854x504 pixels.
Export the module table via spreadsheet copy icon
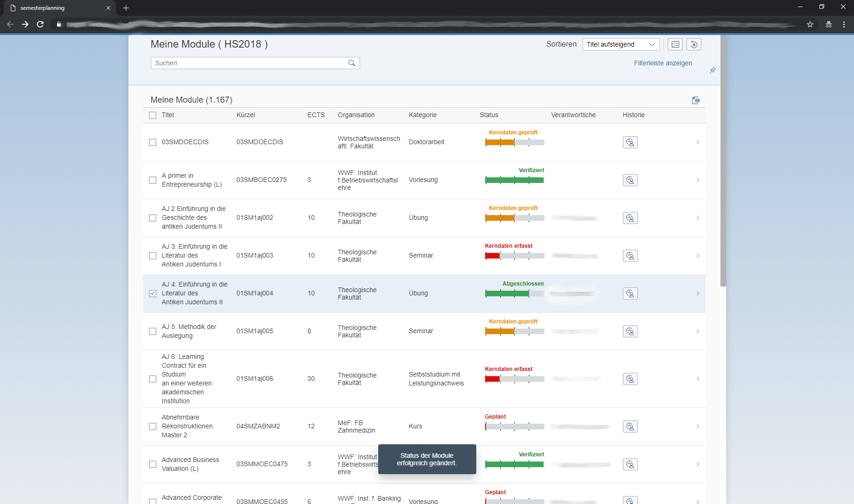tap(696, 100)
